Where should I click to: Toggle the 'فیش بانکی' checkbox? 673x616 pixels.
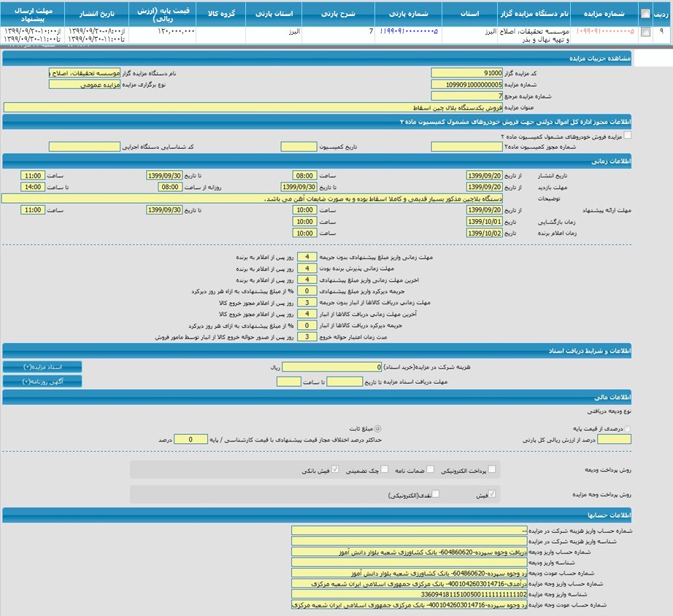click(335, 469)
